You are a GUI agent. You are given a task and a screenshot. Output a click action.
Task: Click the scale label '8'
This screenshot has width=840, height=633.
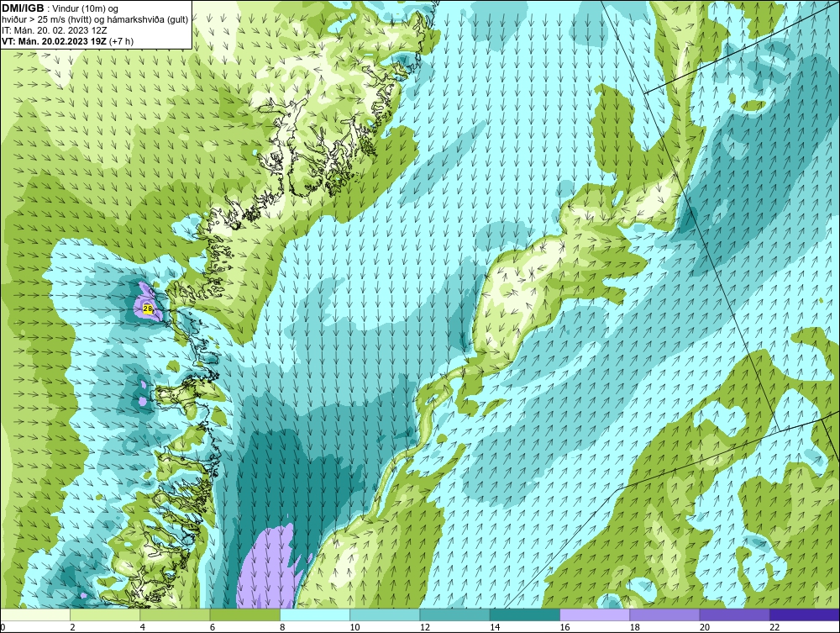tap(282, 628)
